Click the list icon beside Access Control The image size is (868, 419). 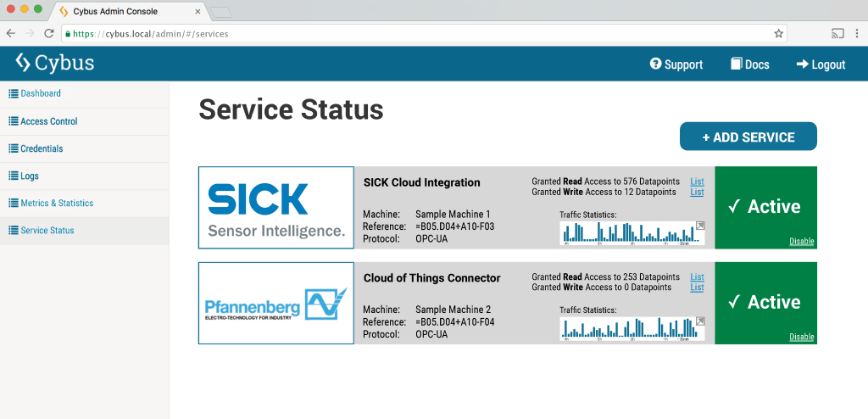14,121
